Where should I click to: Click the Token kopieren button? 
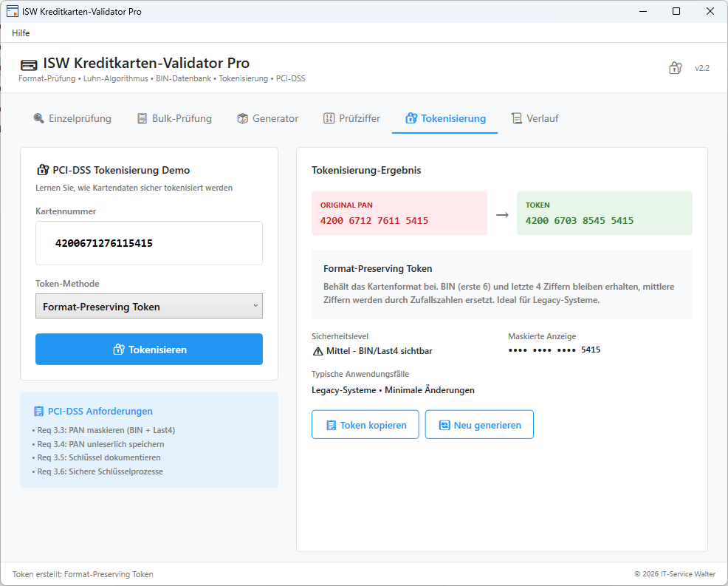tap(365, 425)
